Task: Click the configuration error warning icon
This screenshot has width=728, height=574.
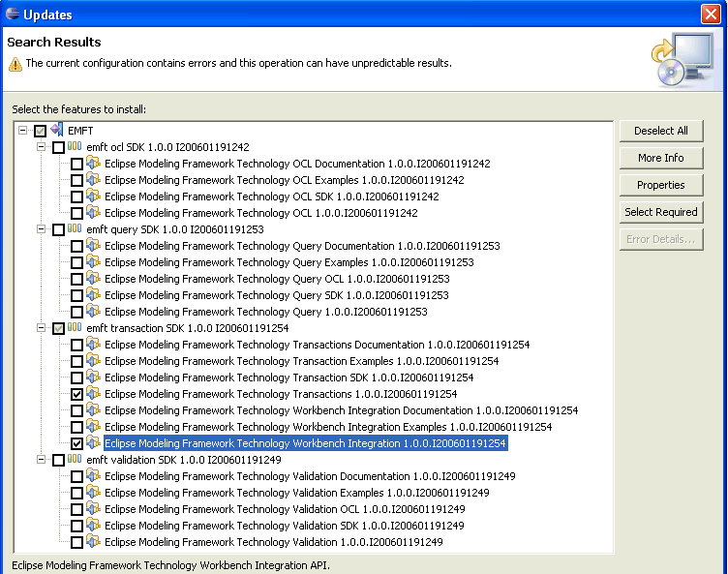Action: click(x=15, y=64)
